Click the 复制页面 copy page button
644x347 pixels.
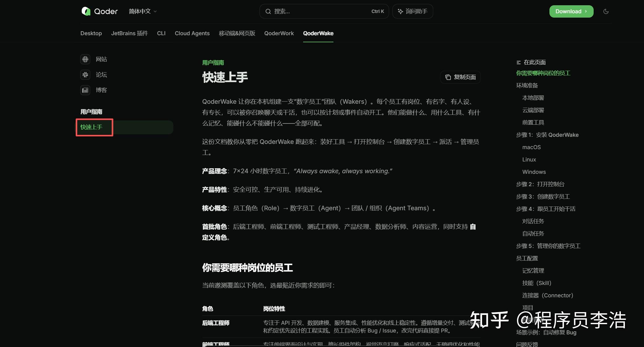click(460, 77)
